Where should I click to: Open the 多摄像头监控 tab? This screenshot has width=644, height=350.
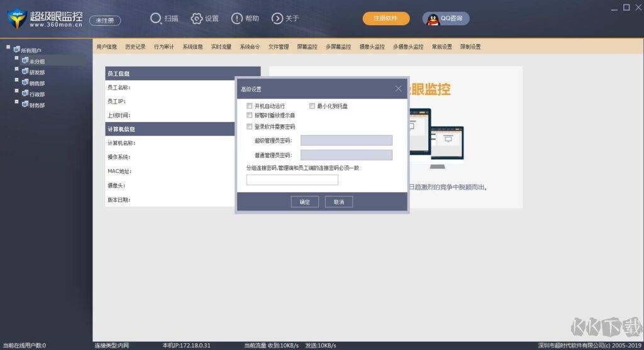408,46
